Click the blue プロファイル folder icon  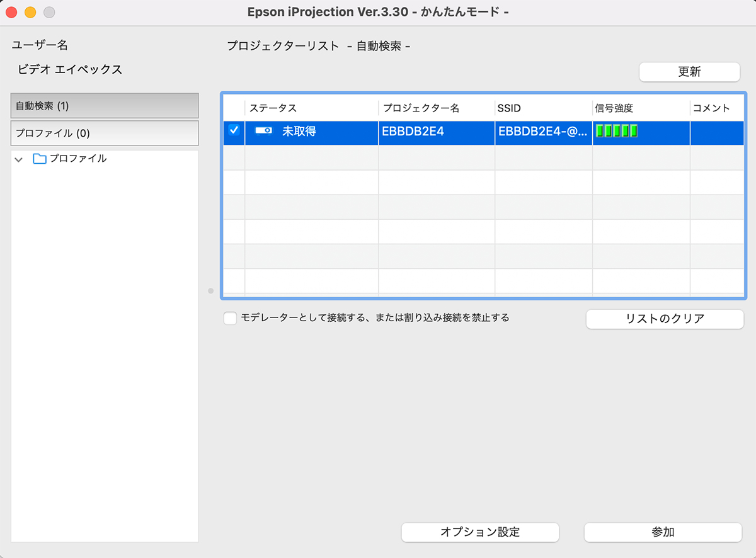[40, 159]
